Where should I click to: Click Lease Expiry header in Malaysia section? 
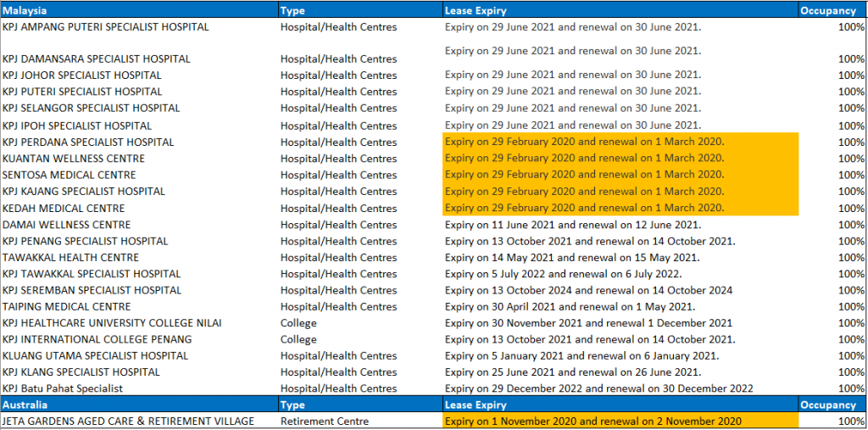[x=620, y=10]
